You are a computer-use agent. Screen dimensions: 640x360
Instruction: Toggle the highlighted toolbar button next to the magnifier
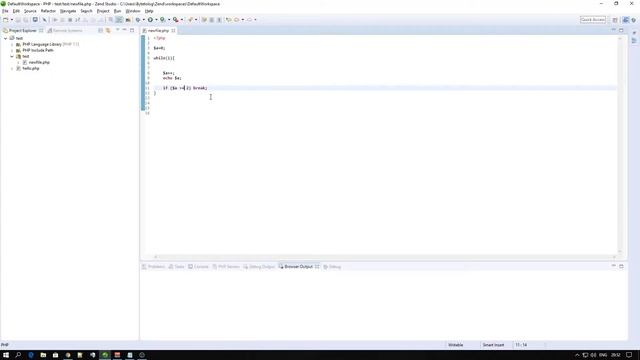pos(119,20)
